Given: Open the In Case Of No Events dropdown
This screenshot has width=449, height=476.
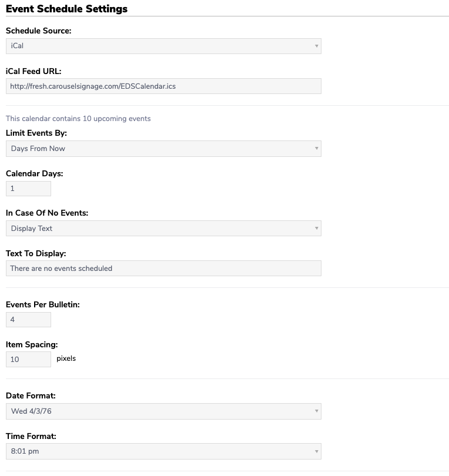Looking at the screenshot, I should click(163, 228).
